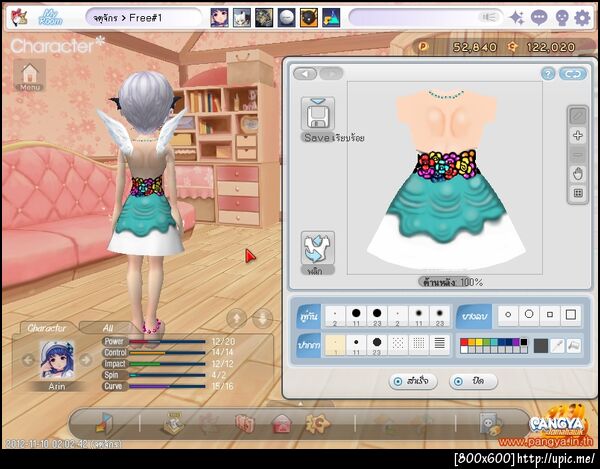Viewport: 600px width, 469px height.
Task: Open the My Room logo
Action: pos(51,18)
